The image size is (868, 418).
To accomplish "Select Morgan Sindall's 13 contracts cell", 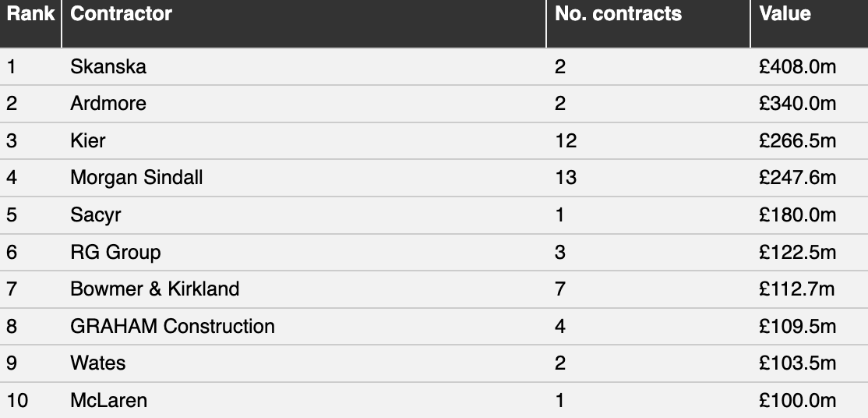I will [x=648, y=178].
